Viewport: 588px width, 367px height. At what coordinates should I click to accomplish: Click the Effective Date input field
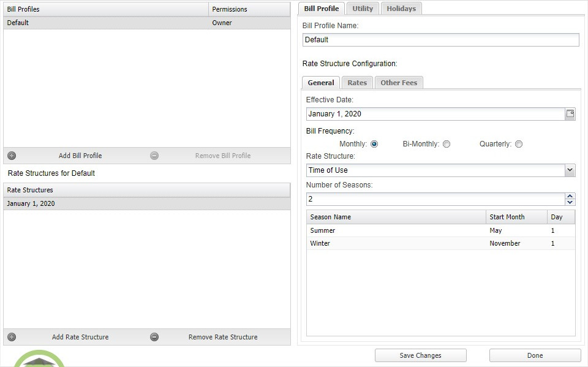coord(435,114)
